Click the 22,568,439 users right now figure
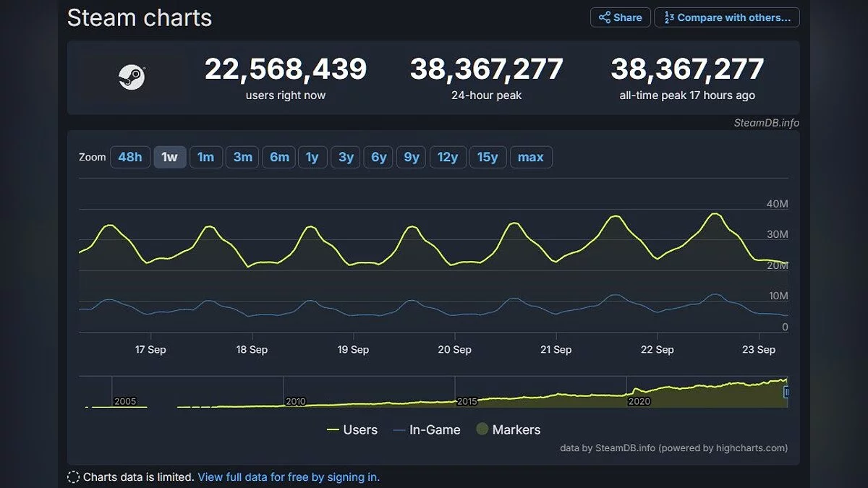Screen dimensions: 868x488 coord(286,69)
